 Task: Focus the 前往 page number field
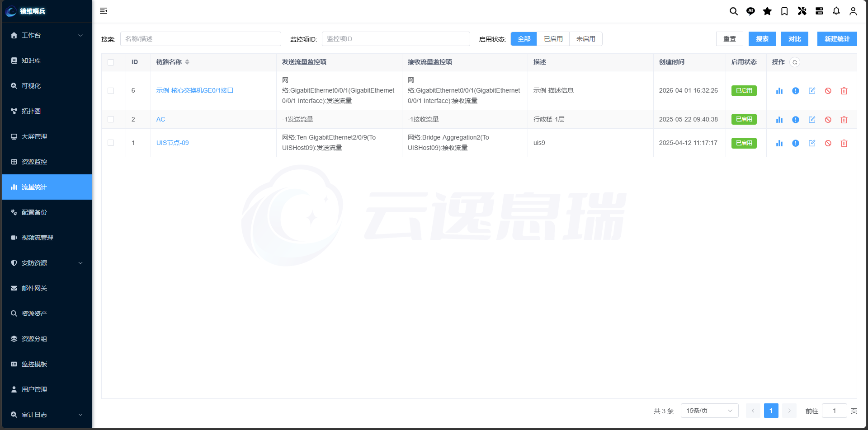pos(835,411)
